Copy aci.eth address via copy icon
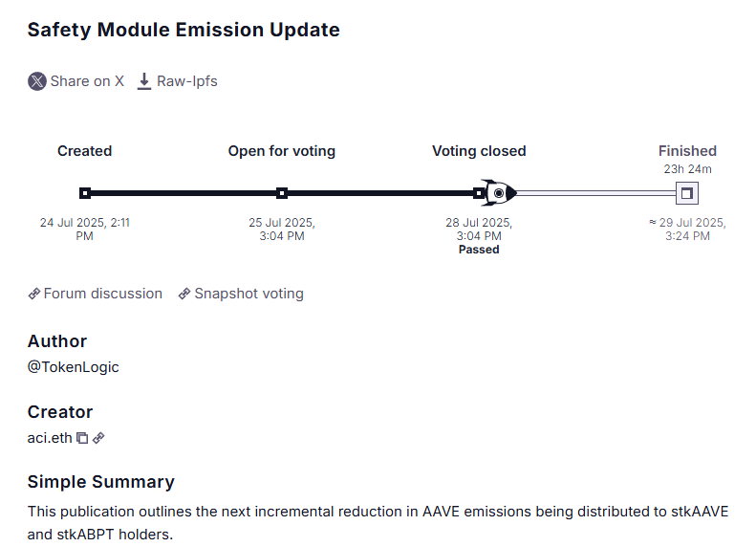The image size is (756, 547). pos(82,438)
